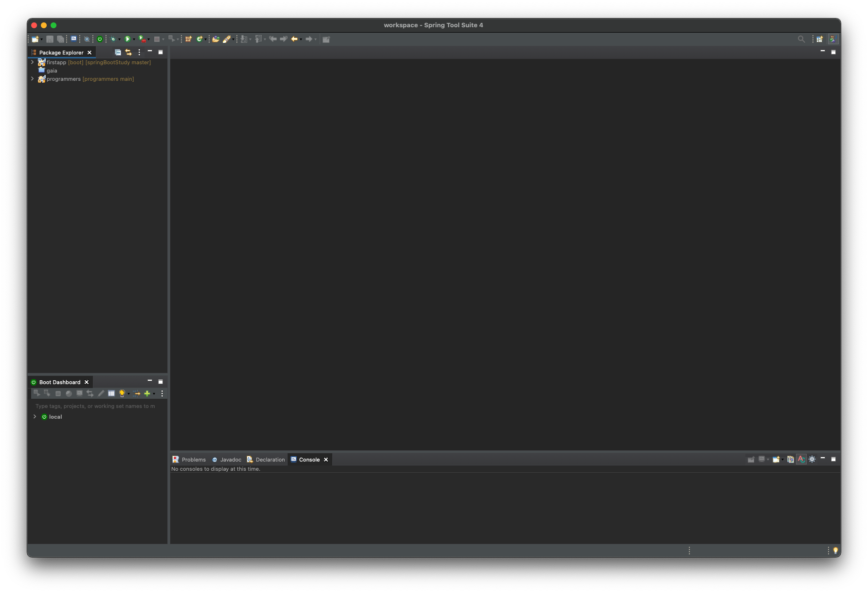The image size is (868, 593).
Task: Click the Boot Dashboard open browser globe icon
Action: (69, 393)
